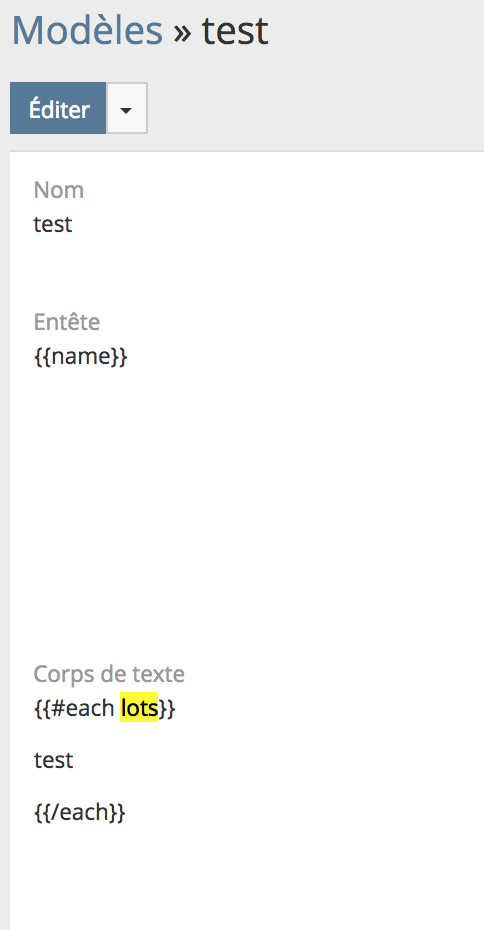Expand the caret dropdown beside Éditer
Image resolution: width=484 pixels, height=930 pixels.
pos(126,108)
